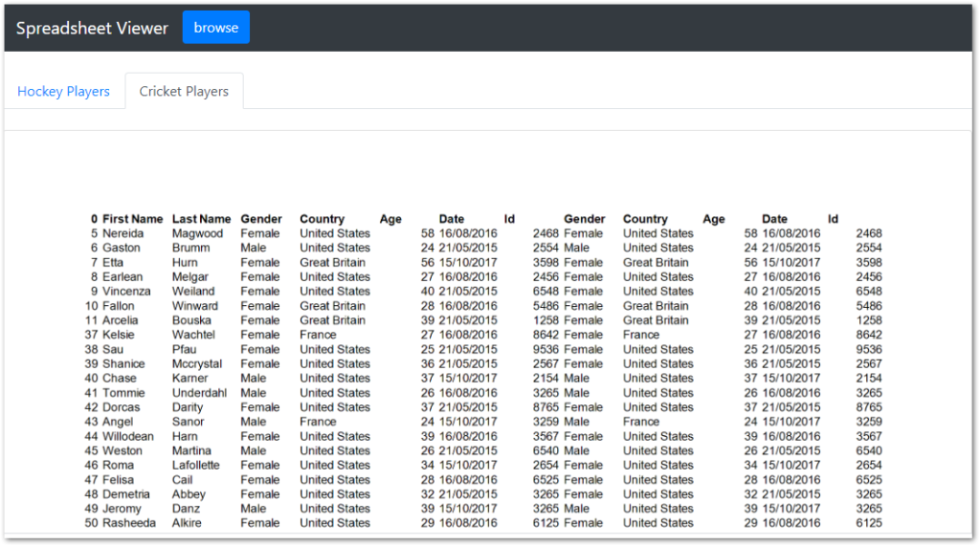Select the Demetria first name cell
This screenshot has width=980, height=546.
click(126, 494)
